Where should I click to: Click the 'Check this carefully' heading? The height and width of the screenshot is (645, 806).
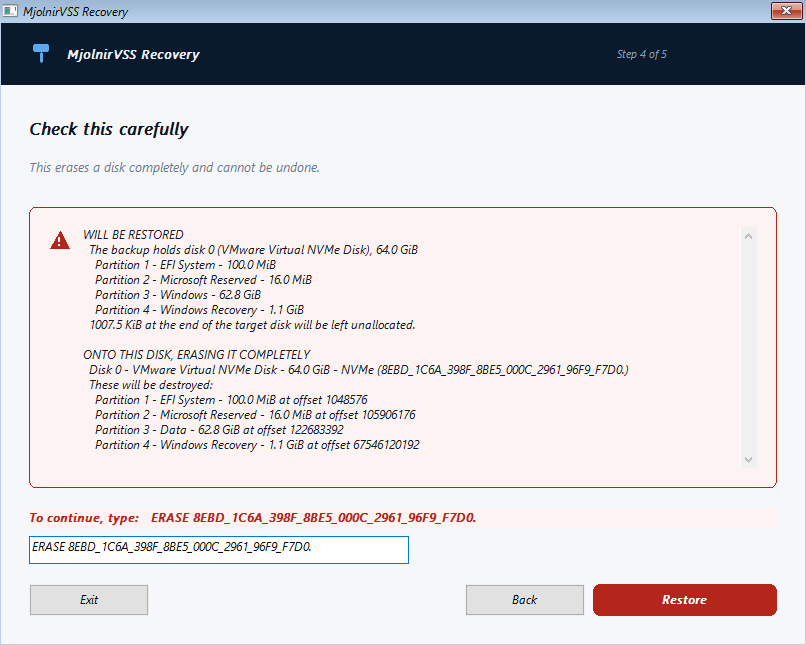tap(109, 129)
